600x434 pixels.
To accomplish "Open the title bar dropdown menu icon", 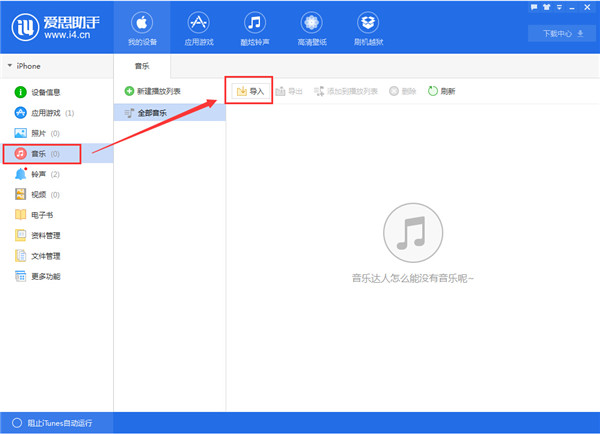I will coord(559,7).
